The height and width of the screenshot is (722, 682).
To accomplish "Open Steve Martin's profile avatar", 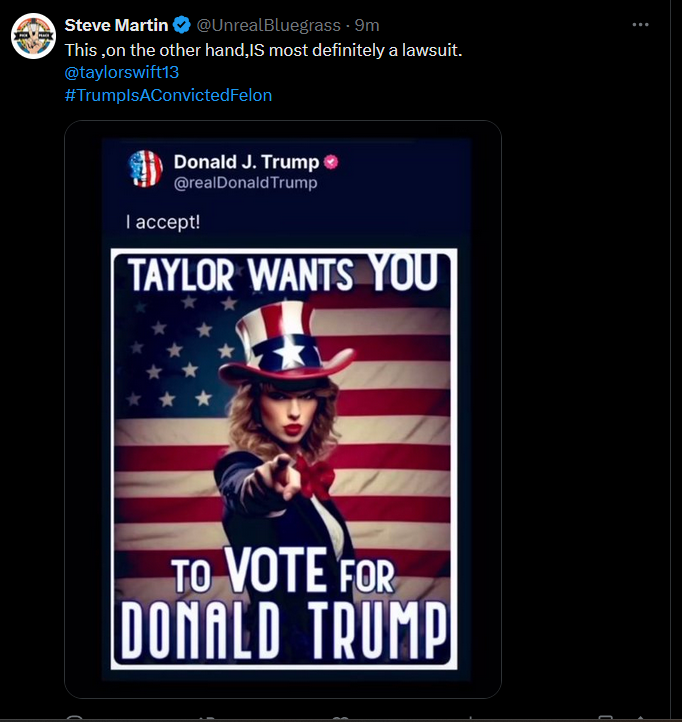I will point(33,36).
